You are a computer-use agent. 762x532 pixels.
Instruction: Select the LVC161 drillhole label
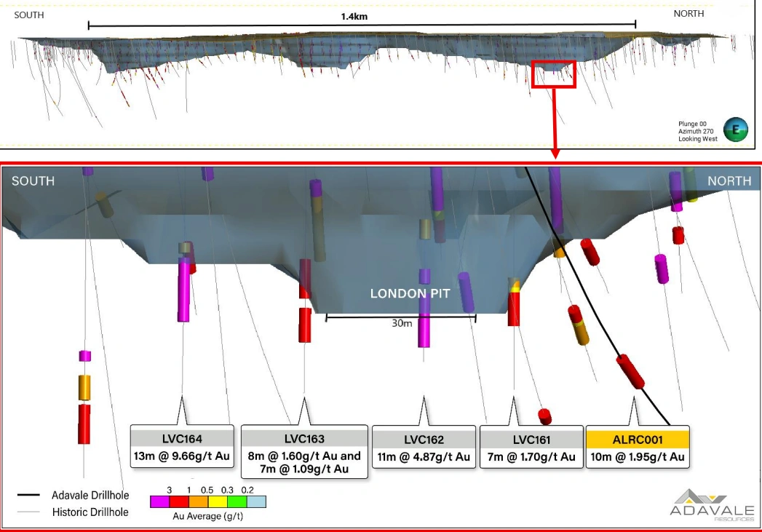point(531,440)
